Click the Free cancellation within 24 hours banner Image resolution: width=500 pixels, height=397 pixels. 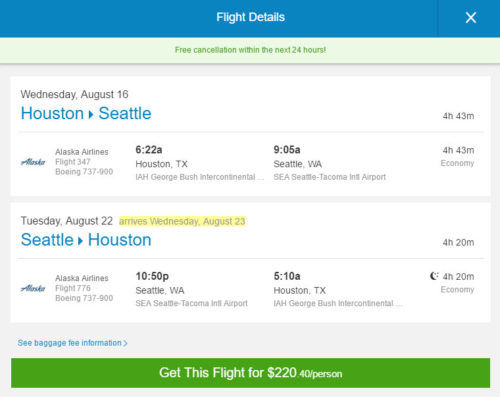[250, 50]
